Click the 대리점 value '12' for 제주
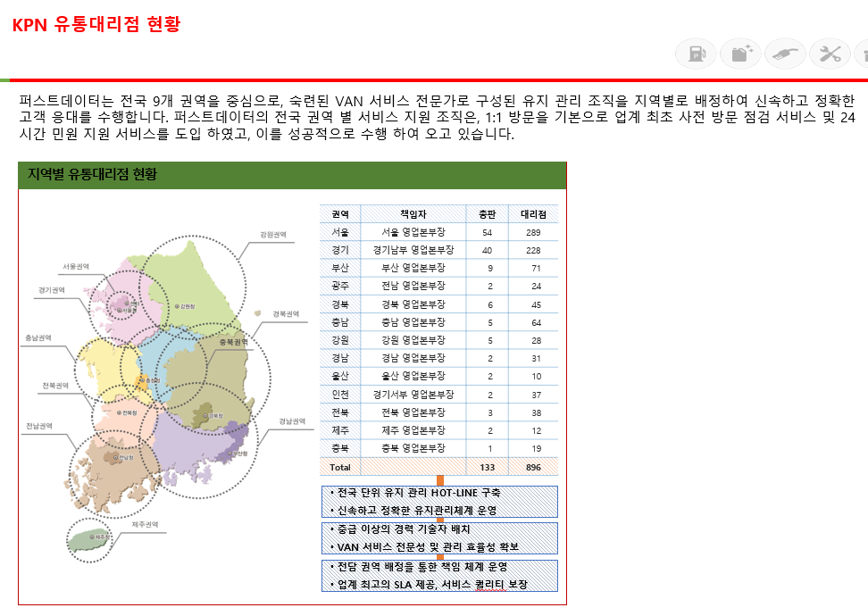The height and width of the screenshot is (616, 868). click(x=536, y=430)
